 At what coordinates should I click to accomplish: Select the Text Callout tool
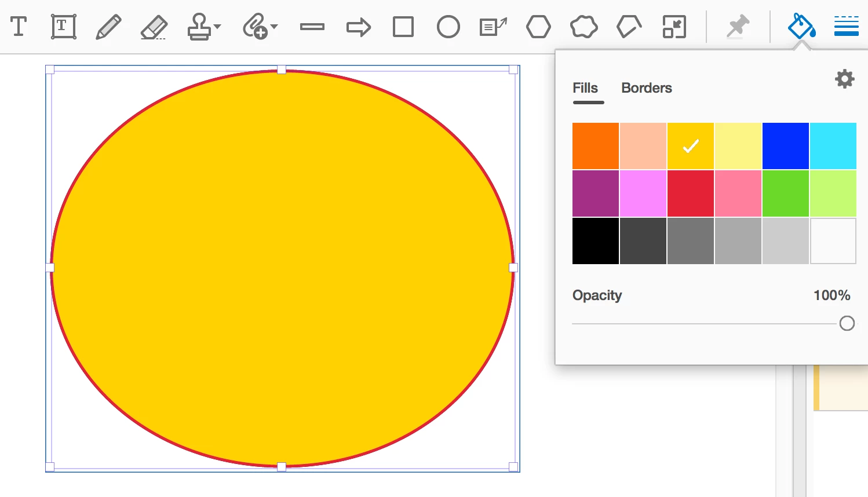tap(494, 27)
